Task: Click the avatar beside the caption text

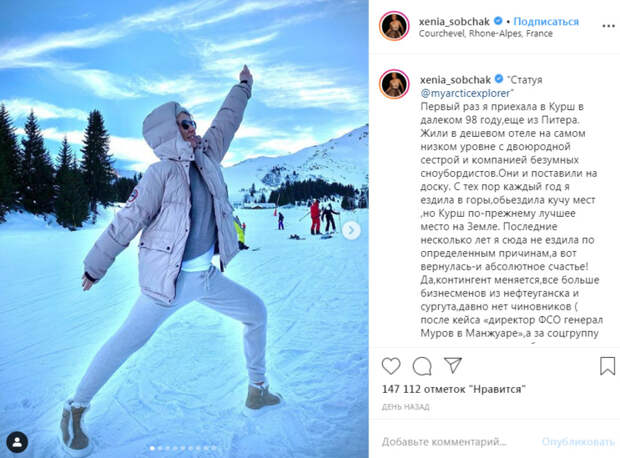Action: pos(394,83)
